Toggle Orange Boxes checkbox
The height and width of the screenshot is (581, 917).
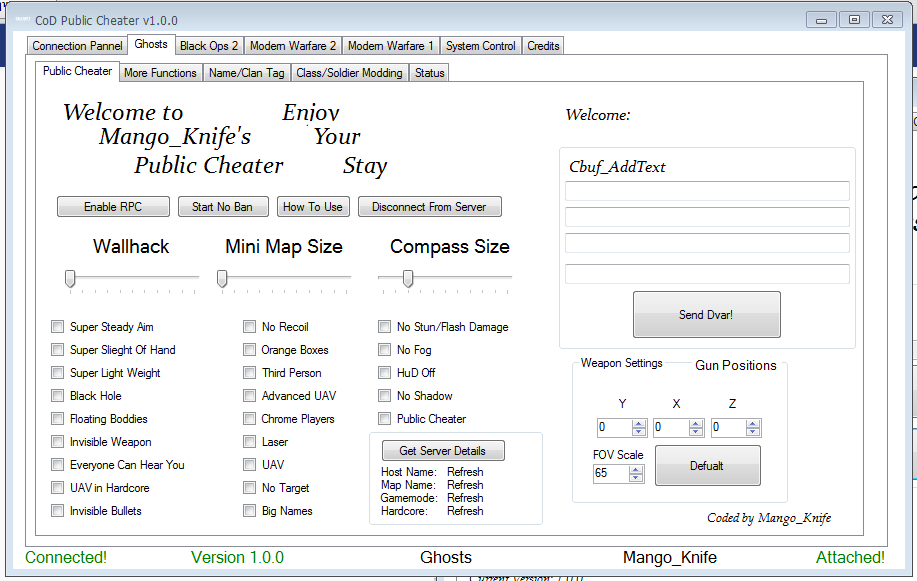tap(250, 350)
